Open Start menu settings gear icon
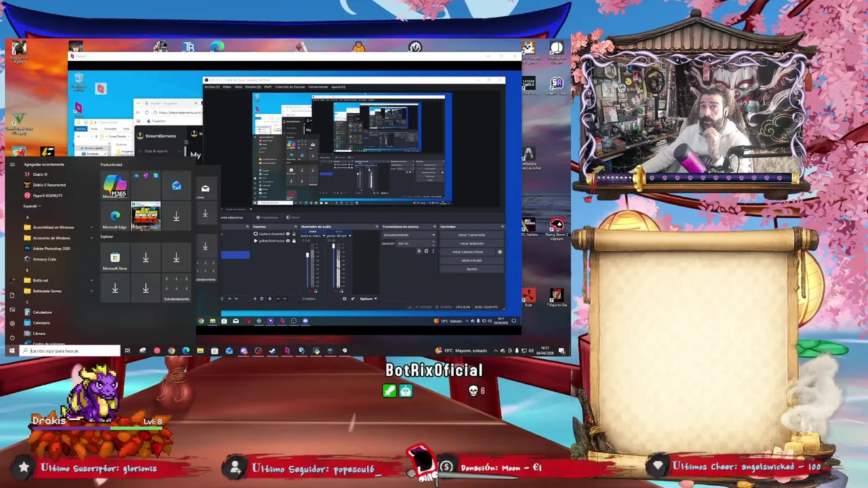Image resolution: width=868 pixels, height=488 pixels. (12, 323)
